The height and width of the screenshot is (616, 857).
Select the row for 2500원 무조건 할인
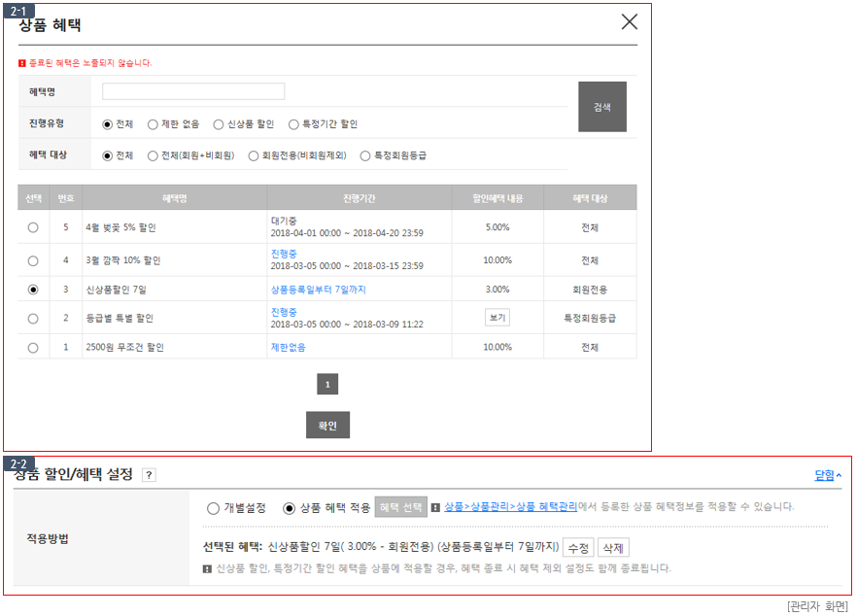click(x=33, y=348)
